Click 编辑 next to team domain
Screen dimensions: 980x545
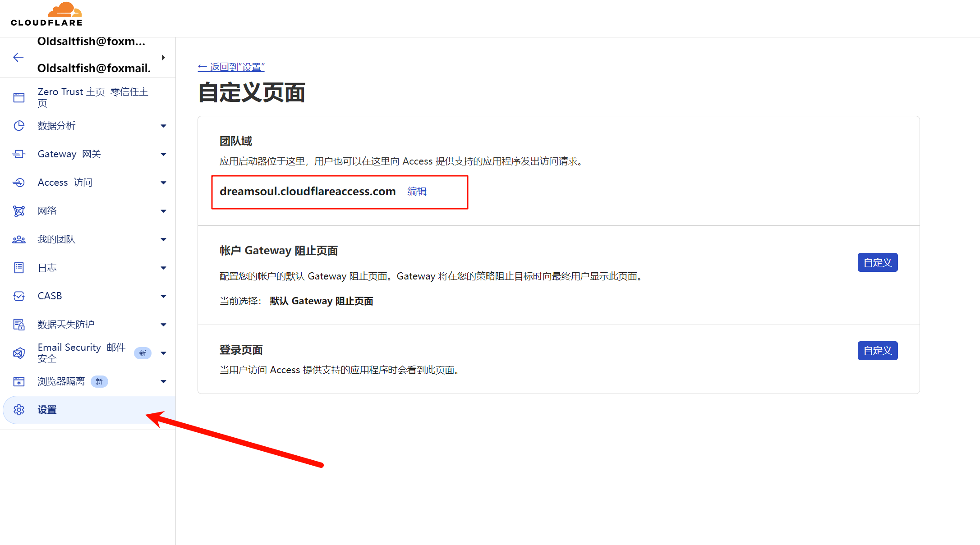417,192
